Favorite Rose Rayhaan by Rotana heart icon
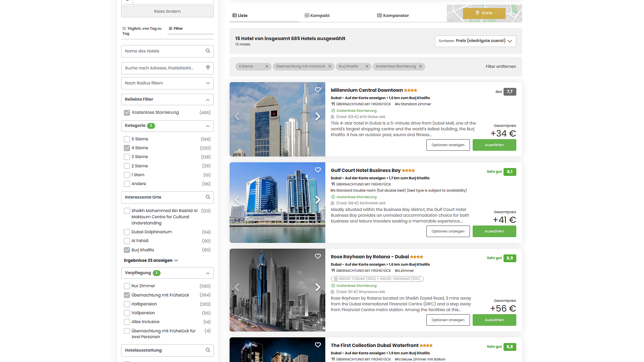 [x=318, y=256]
